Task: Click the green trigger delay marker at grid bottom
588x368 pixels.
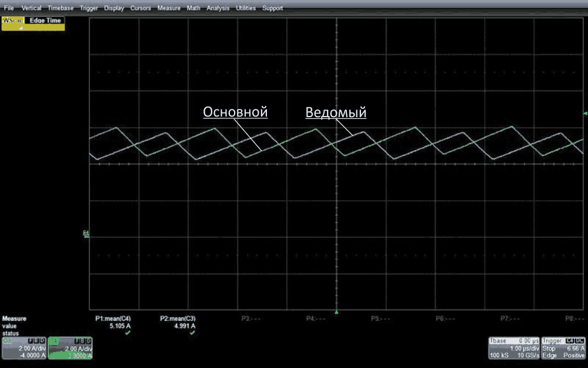Action: (x=336, y=312)
